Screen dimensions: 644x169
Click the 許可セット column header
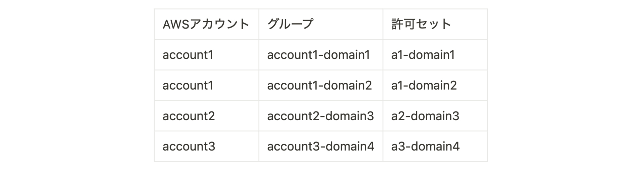click(x=435, y=24)
